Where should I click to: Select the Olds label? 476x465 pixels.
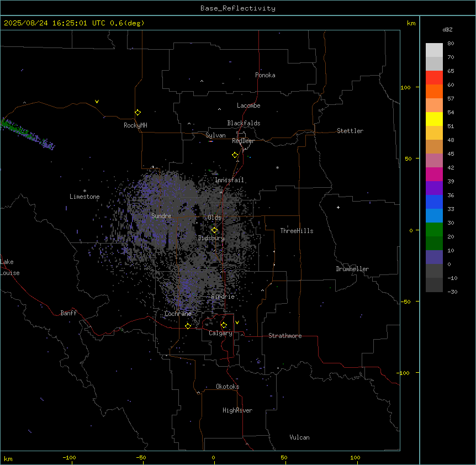(214, 218)
